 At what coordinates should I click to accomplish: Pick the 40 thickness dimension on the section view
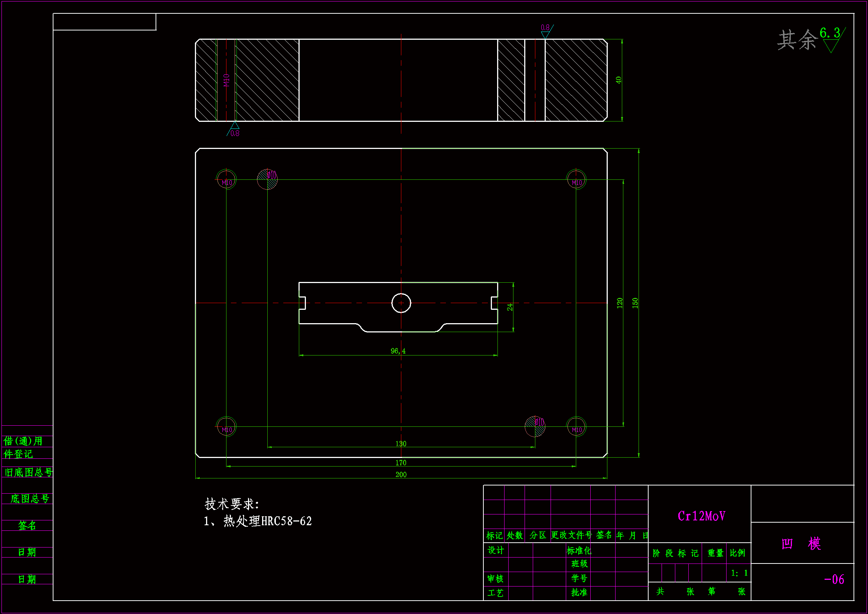pyautogui.click(x=619, y=80)
